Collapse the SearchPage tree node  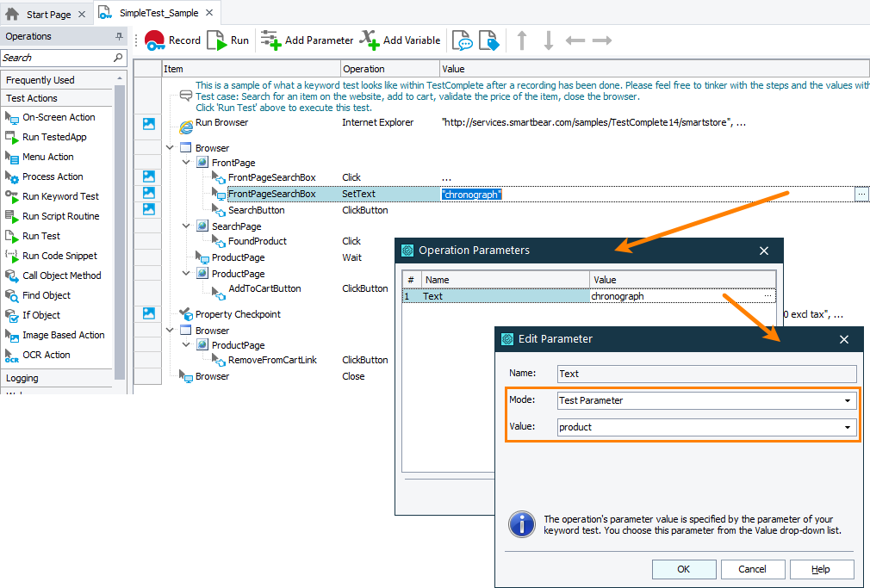[186, 226]
